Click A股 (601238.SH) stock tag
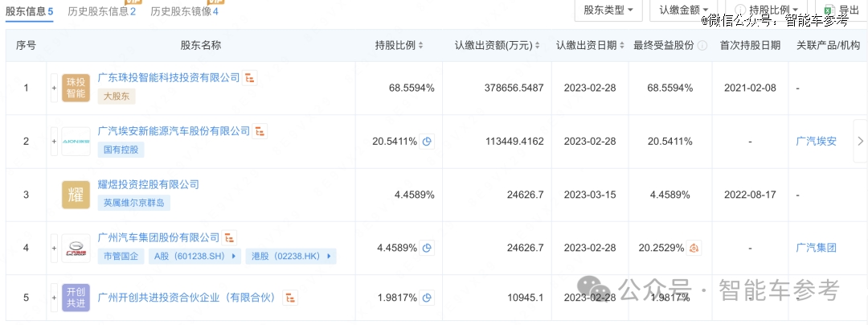 [194, 257]
